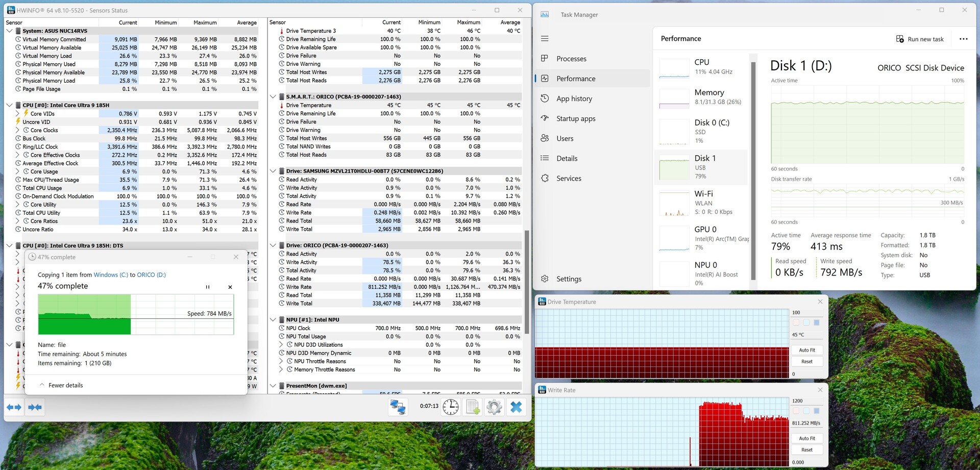Open the Startup apps page

[x=575, y=118]
